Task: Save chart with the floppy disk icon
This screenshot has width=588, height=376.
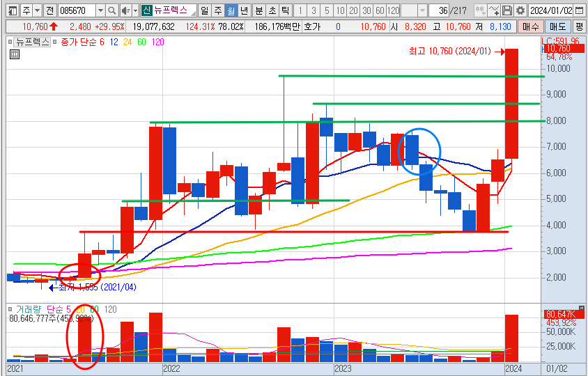Action: click(507, 10)
